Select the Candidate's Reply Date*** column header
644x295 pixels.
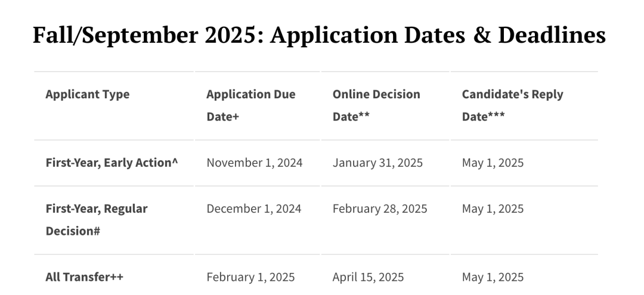tap(513, 105)
